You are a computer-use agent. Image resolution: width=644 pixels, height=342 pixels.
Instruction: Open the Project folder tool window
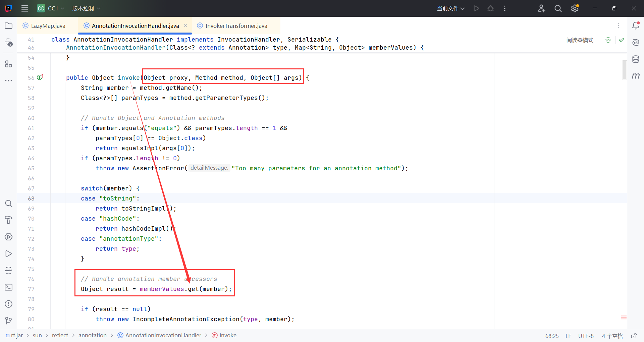(x=9, y=26)
